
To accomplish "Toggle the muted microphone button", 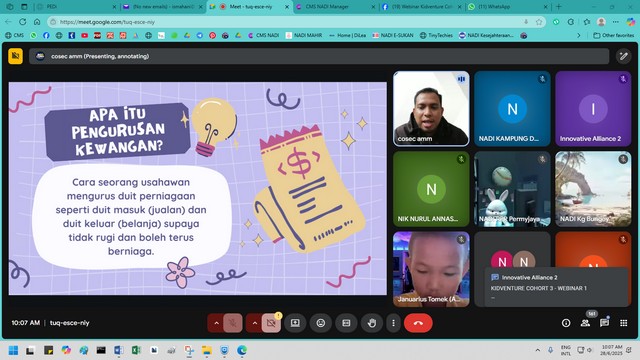I will (x=233, y=323).
